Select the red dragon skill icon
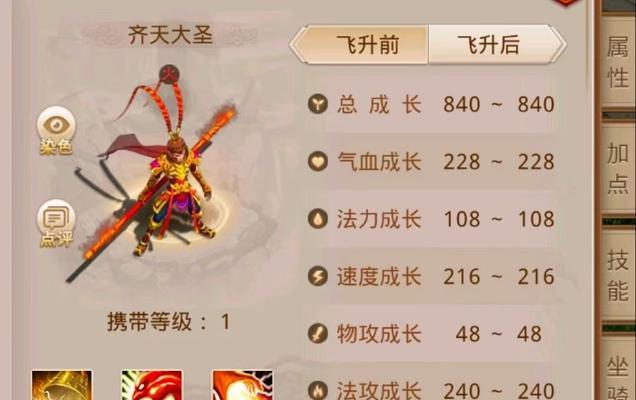Image resolution: width=636 pixels, height=400 pixels. tap(152, 385)
